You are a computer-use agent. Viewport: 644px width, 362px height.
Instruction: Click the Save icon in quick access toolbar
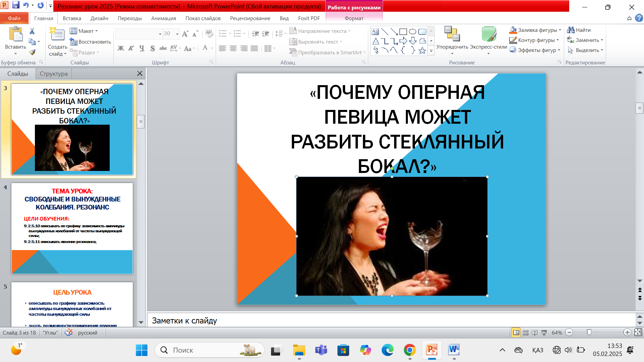click(x=15, y=5)
